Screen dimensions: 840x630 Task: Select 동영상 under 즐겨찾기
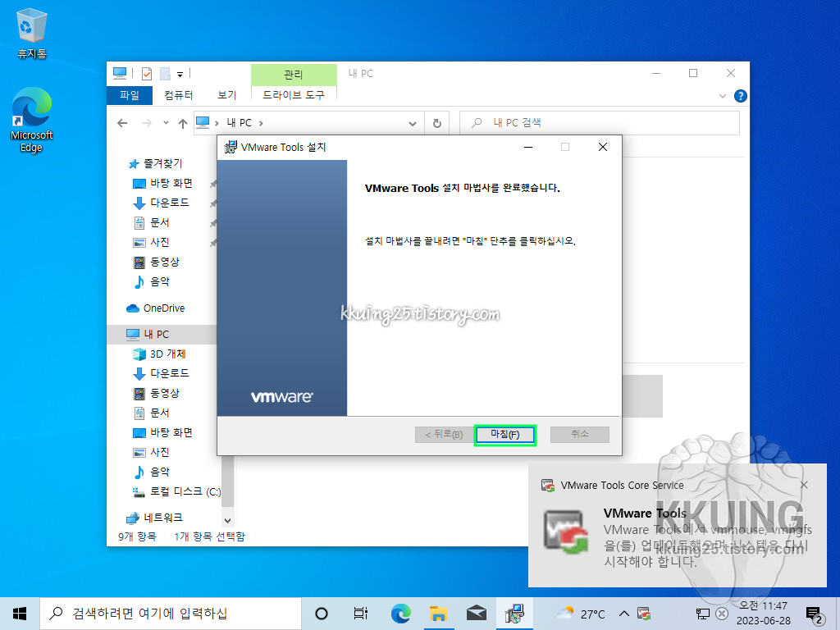tap(164, 262)
